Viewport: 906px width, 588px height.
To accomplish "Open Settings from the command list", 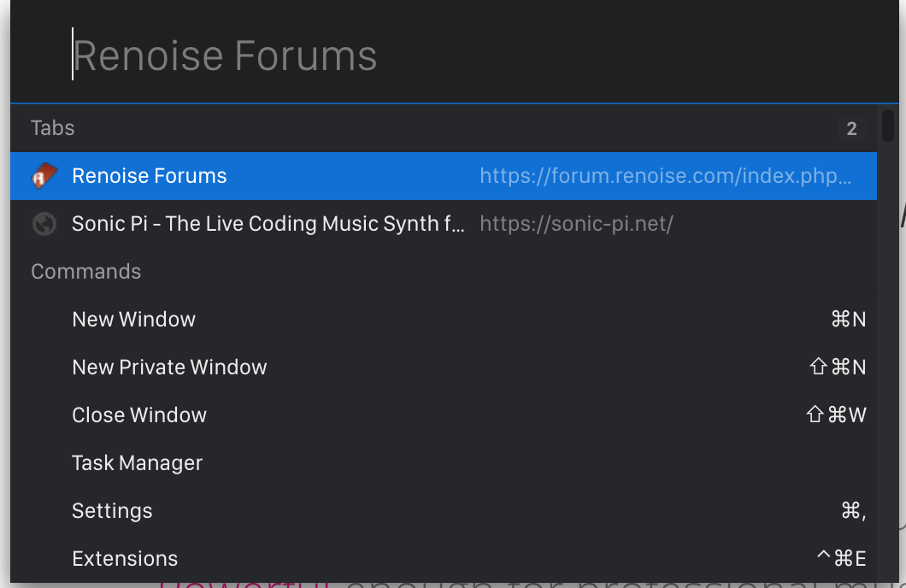I will 444,511.
